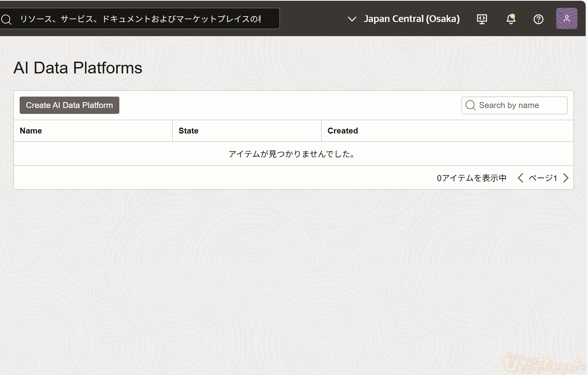Open the help question mark menu
The width and height of the screenshot is (588, 375).
point(538,19)
